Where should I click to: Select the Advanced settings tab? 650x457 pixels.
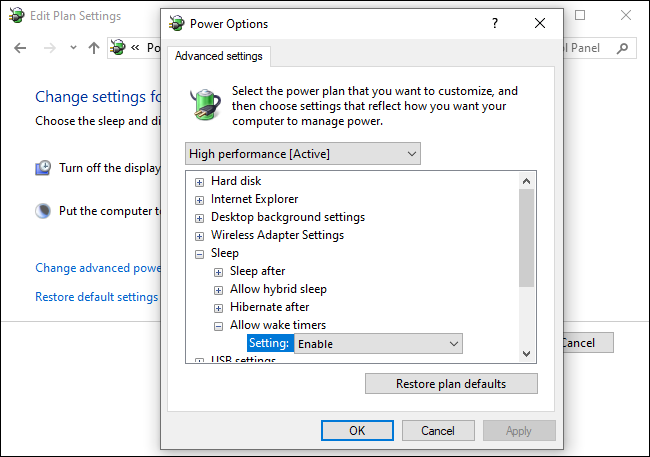coord(218,57)
